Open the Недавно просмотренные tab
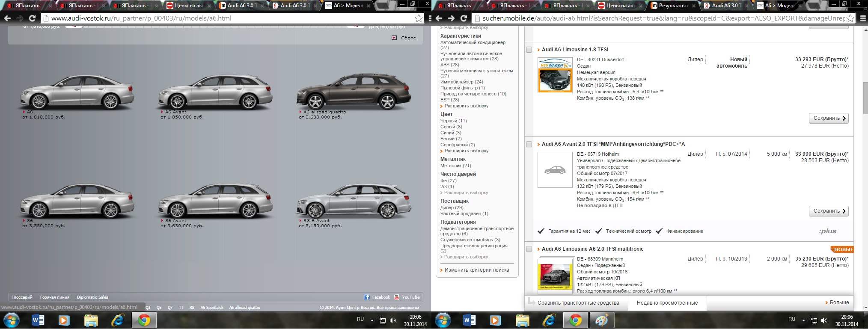Image resolution: width=868 pixels, height=332 pixels. (x=667, y=303)
